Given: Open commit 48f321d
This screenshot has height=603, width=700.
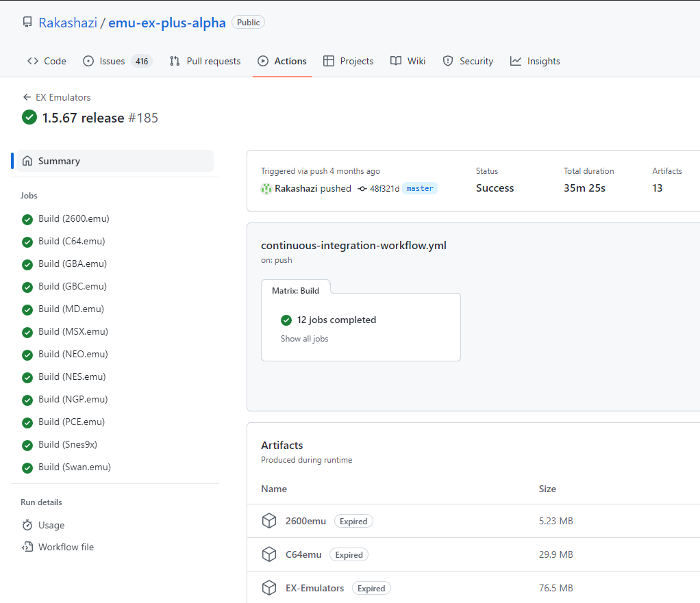Looking at the screenshot, I should click(x=384, y=189).
